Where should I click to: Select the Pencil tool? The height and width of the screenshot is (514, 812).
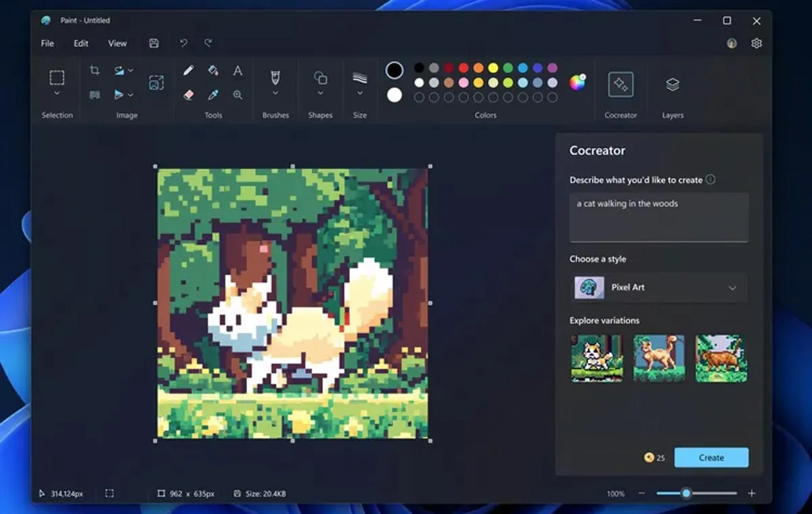[x=189, y=70]
